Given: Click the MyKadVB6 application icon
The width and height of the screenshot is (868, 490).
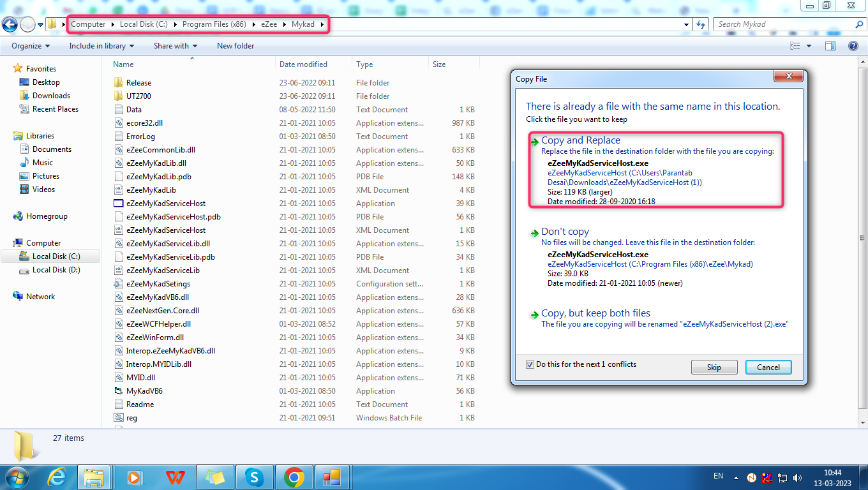Looking at the screenshot, I should click(x=118, y=391).
